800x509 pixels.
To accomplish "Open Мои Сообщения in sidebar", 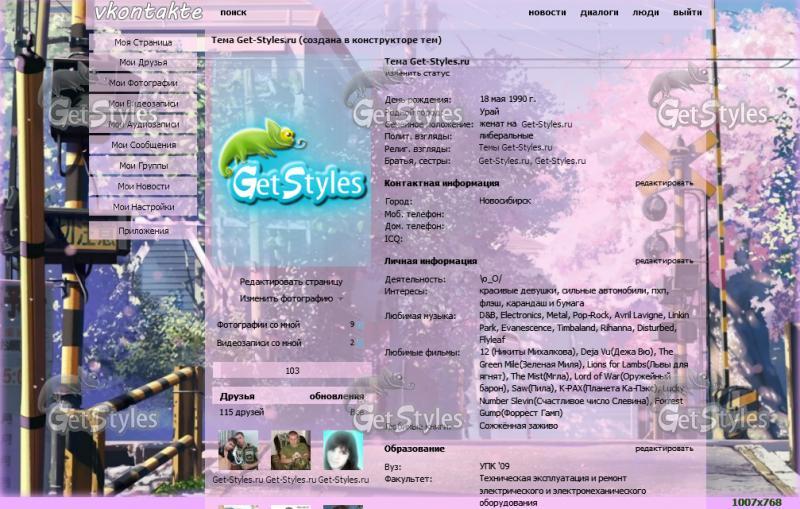I will pyautogui.click(x=143, y=145).
